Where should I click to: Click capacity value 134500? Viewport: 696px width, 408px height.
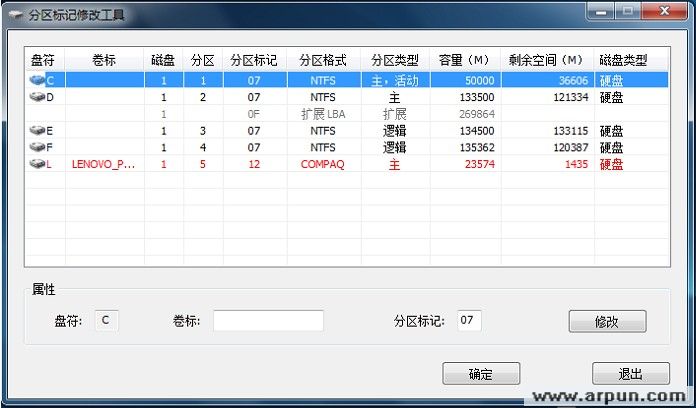[x=477, y=131]
